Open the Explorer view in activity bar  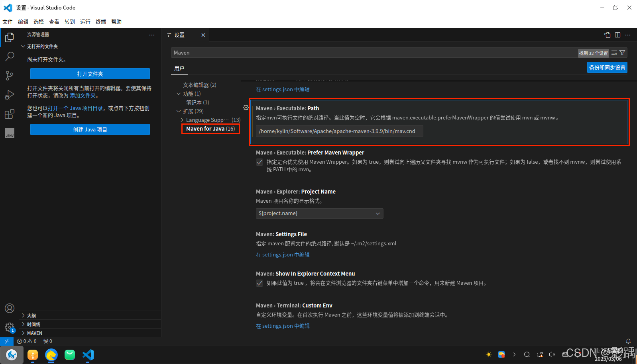pos(10,37)
